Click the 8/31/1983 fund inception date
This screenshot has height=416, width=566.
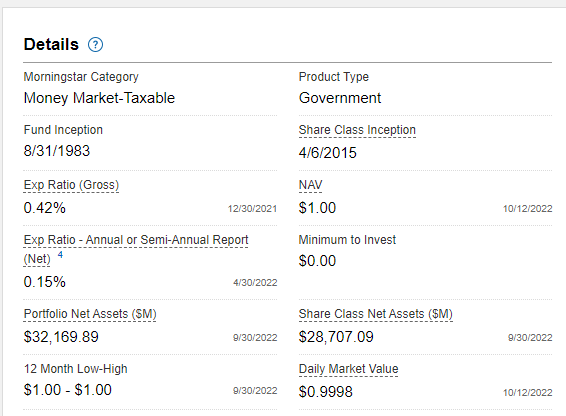coord(57,151)
